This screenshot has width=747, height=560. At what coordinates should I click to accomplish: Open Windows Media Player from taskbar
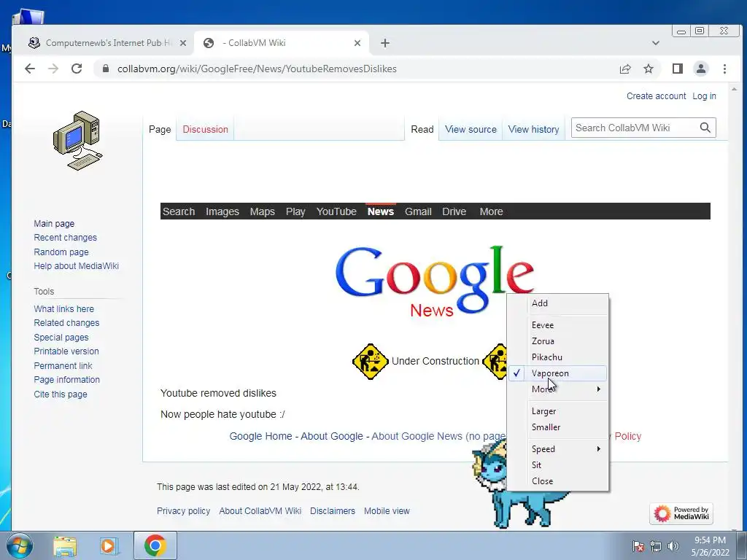[x=108, y=545]
